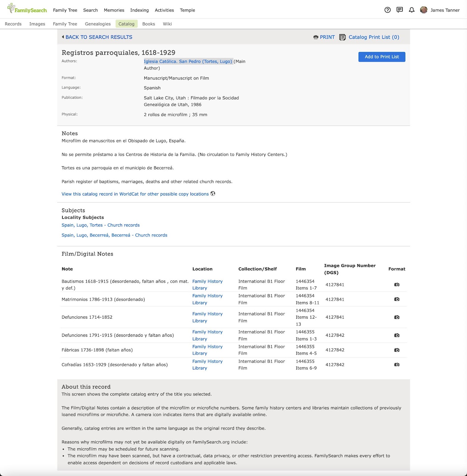The image size is (467, 476).
Task: Click camera icon for Defunciones 1791-1915 row
Action: point(397,335)
